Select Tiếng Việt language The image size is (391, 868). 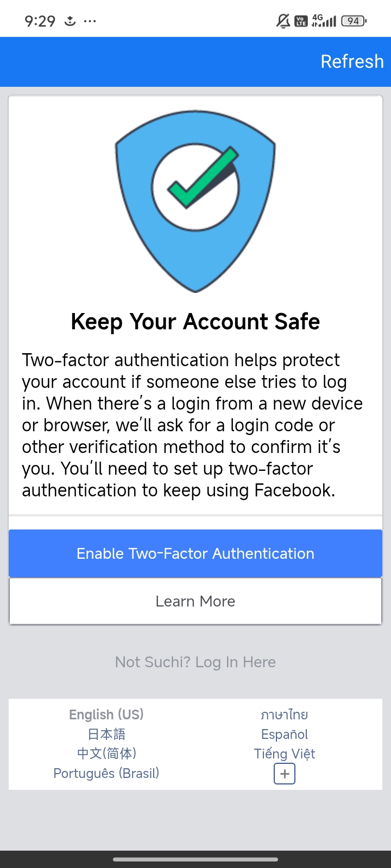(285, 754)
